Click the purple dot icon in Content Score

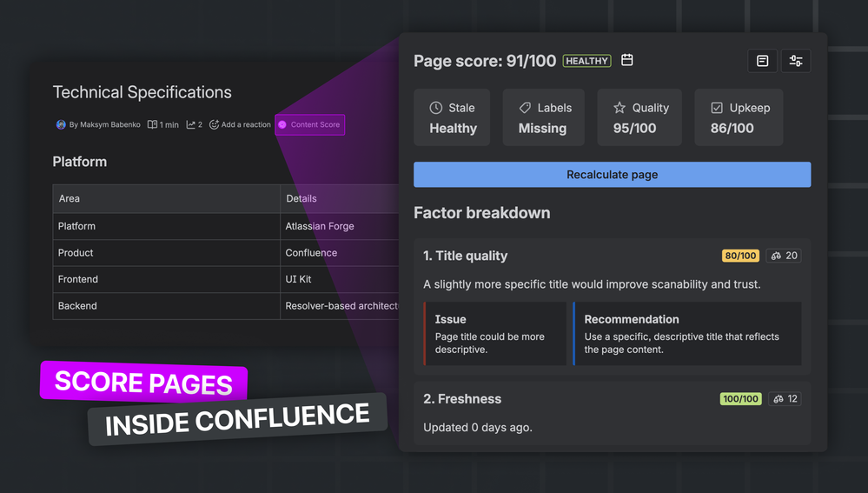coord(282,124)
